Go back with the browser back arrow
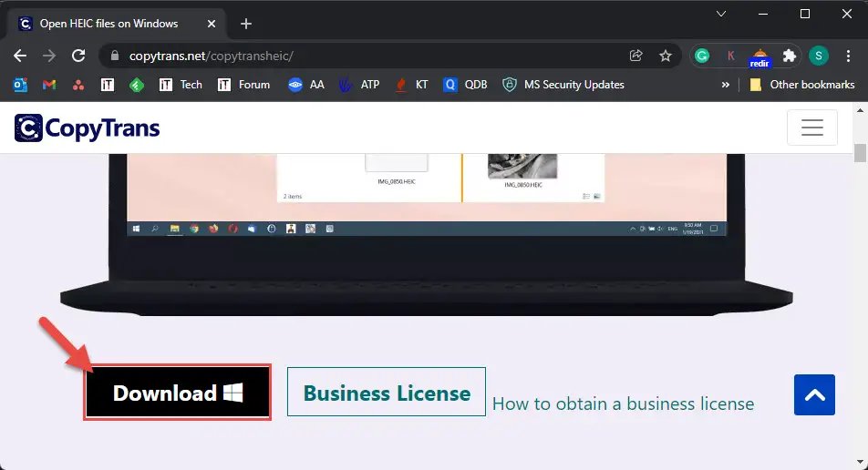 click(x=20, y=56)
